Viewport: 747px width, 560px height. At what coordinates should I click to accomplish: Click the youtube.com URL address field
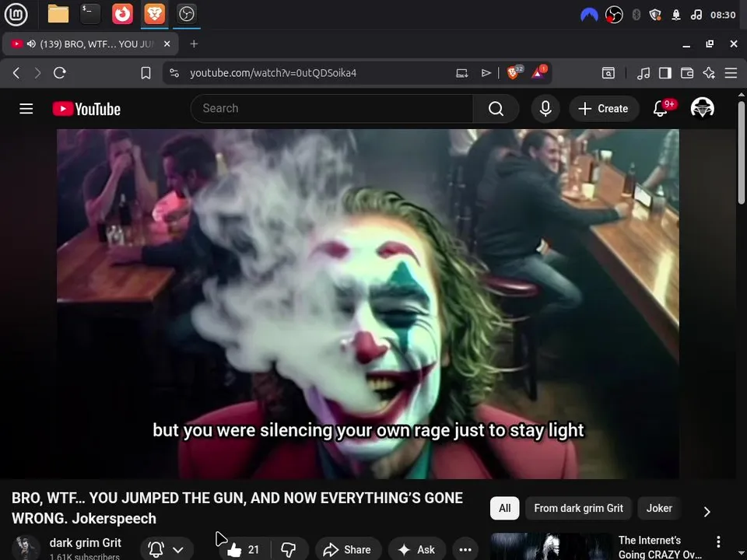tap(273, 73)
